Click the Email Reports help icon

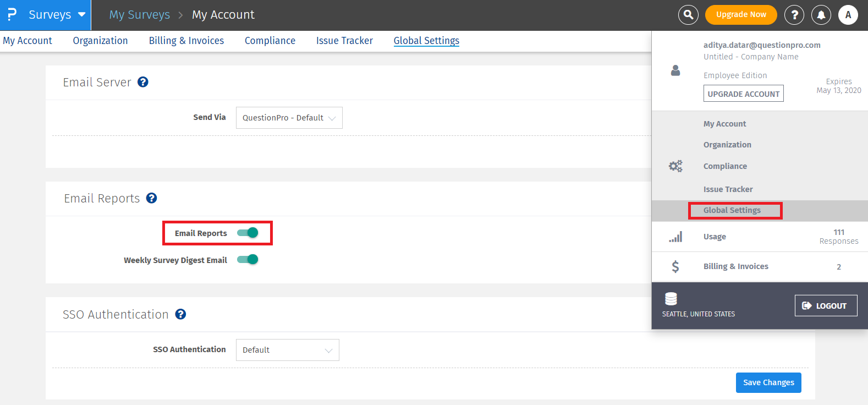point(152,198)
